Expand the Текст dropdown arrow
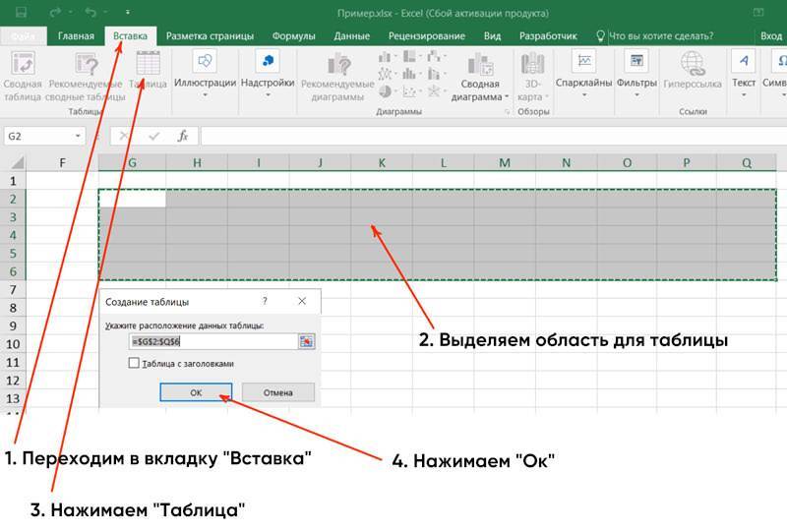 point(744,94)
